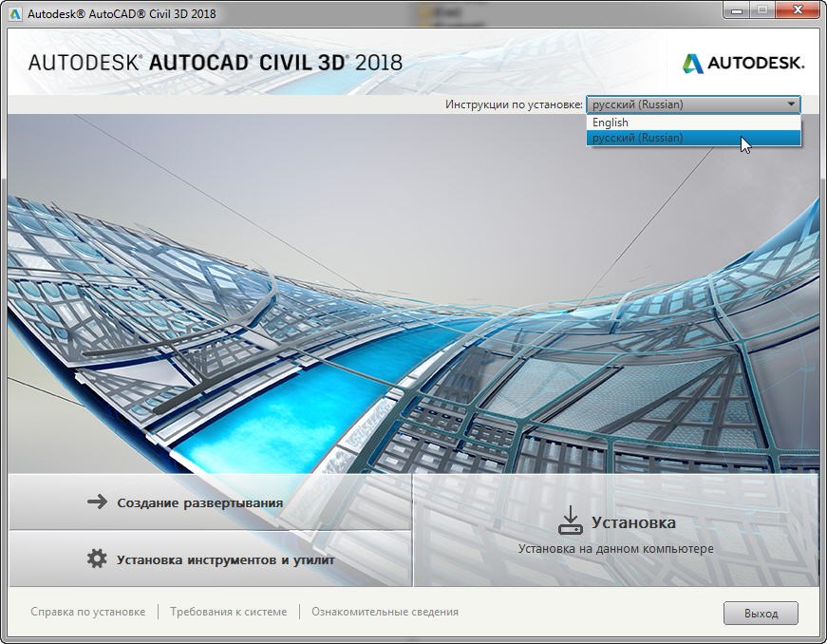Click the Инструкции по установке label
Screen dimensions: 827x644
514,104
